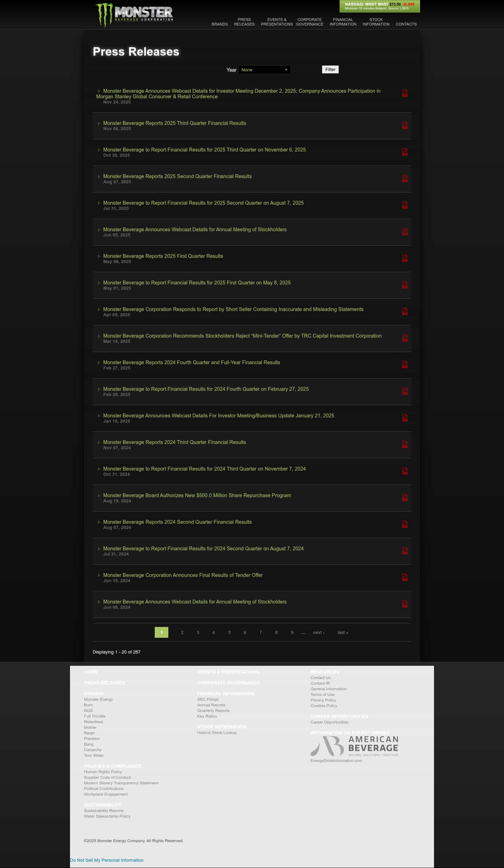The width and height of the screenshot is (504, 868).
Task: Open 2025 First Quarter Results release
Action: click(163, 256)
